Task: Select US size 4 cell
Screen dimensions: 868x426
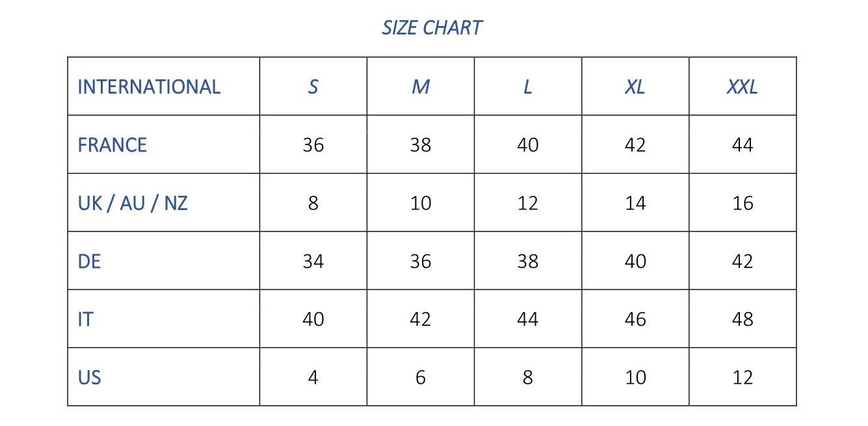Action: [313, 377]
